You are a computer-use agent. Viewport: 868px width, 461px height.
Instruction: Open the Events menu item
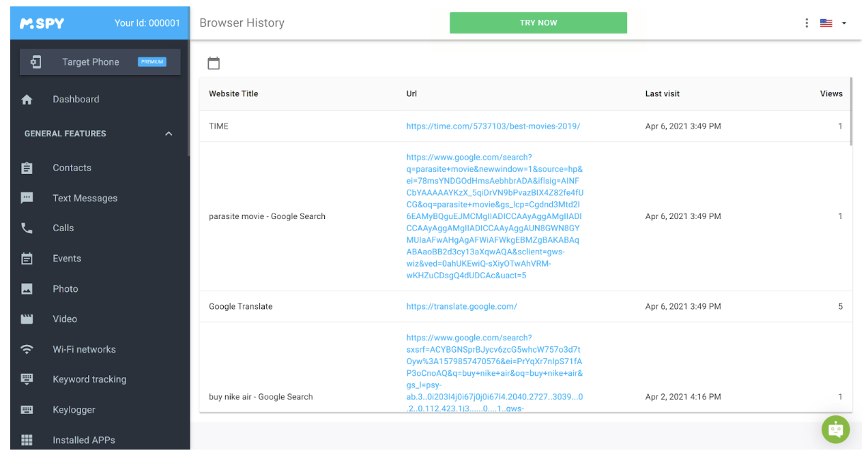(x=67, y=258)
